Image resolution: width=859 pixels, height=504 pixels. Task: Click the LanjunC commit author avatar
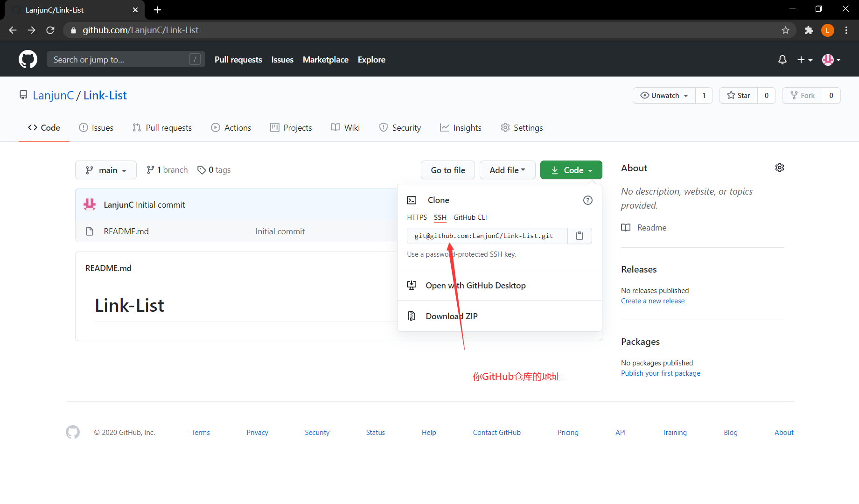tap(90, 204)
